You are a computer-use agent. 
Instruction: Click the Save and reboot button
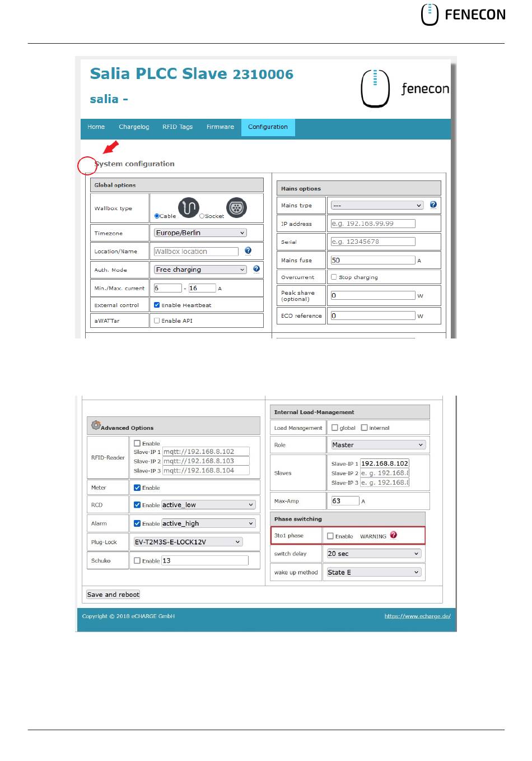[x=113, y=595]
